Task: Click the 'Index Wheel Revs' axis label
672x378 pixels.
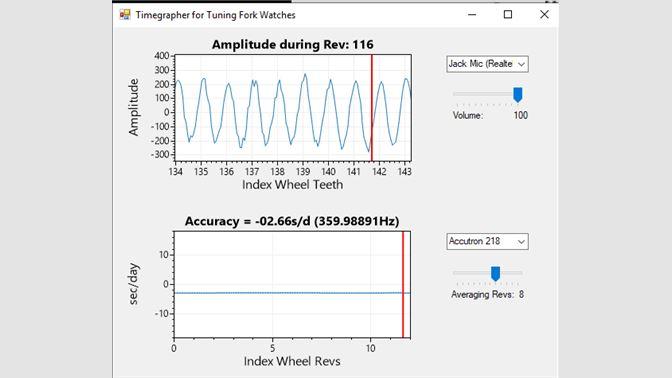Action: coord(292,361)
